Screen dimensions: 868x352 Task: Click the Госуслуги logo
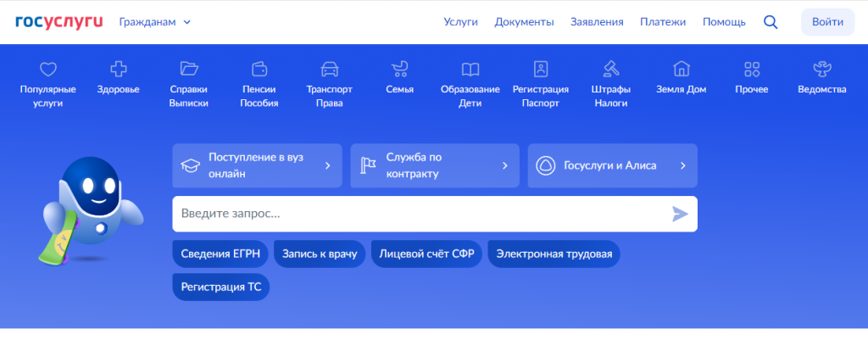click(59, 21)
